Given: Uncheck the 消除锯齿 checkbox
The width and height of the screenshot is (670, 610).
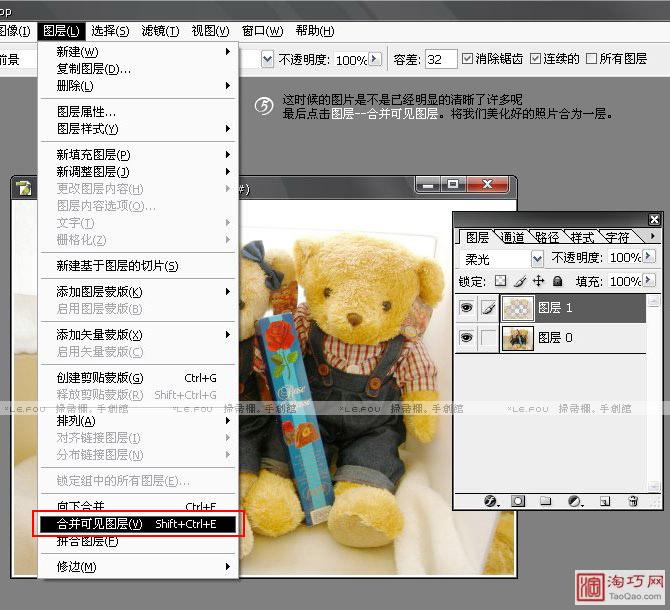Looking at the screenshot, I should pos(465,59).
